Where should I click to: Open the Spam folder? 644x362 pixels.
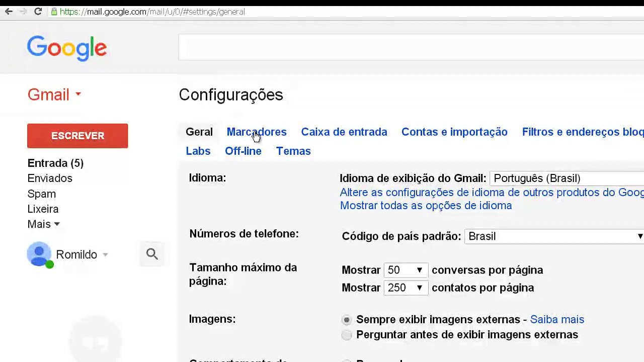pyautogui.click(x=42, y=194)
